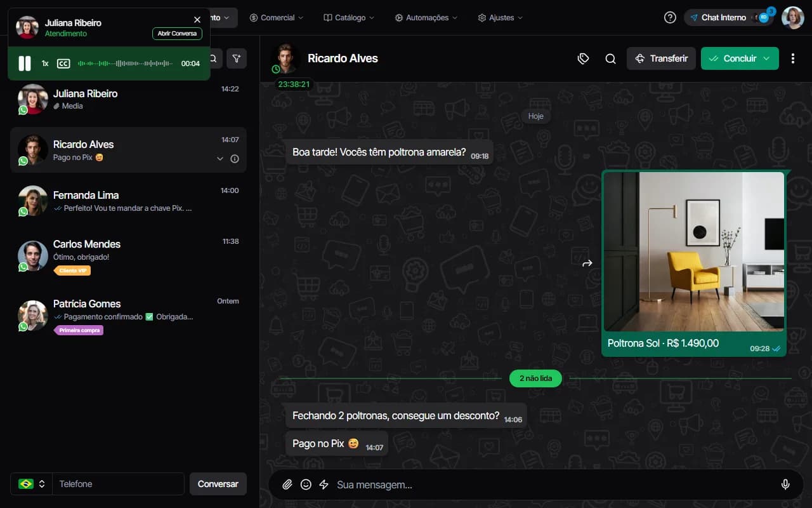Click the Sua mensagem input field
The image size is (812, 508).
pos(552,485)
